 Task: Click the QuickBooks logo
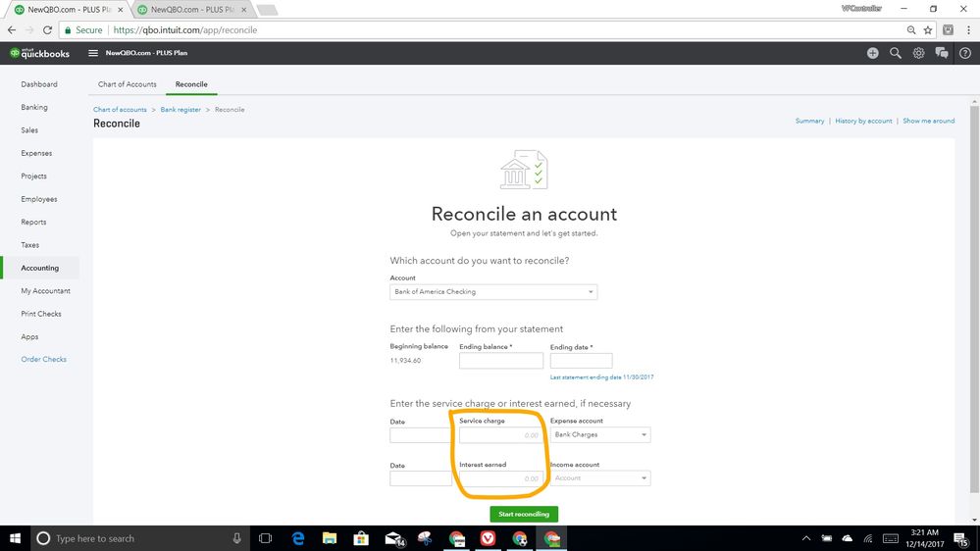click(x=39, y=53)
